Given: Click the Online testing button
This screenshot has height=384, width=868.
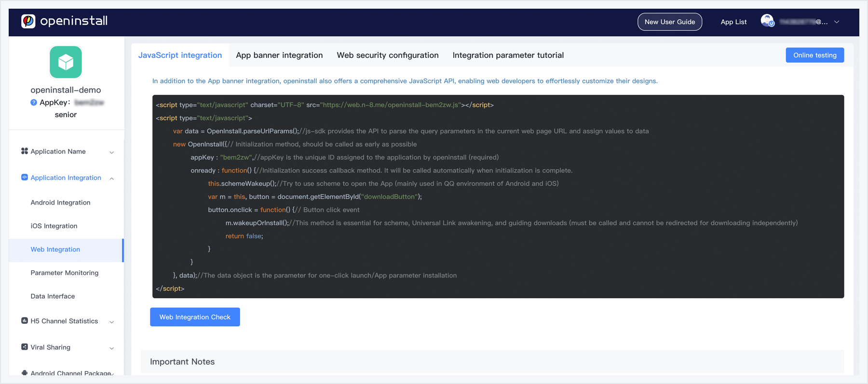Looking at the screenshot, I should 815,55.
